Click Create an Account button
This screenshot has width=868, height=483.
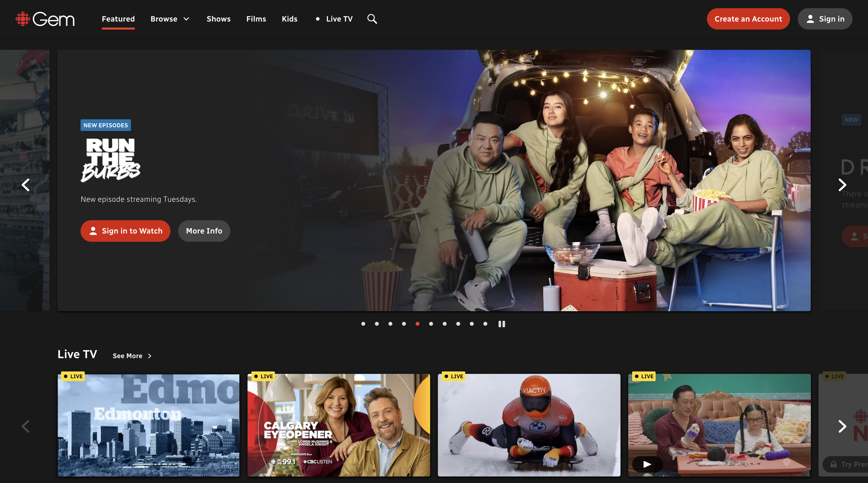click(748, 19)
